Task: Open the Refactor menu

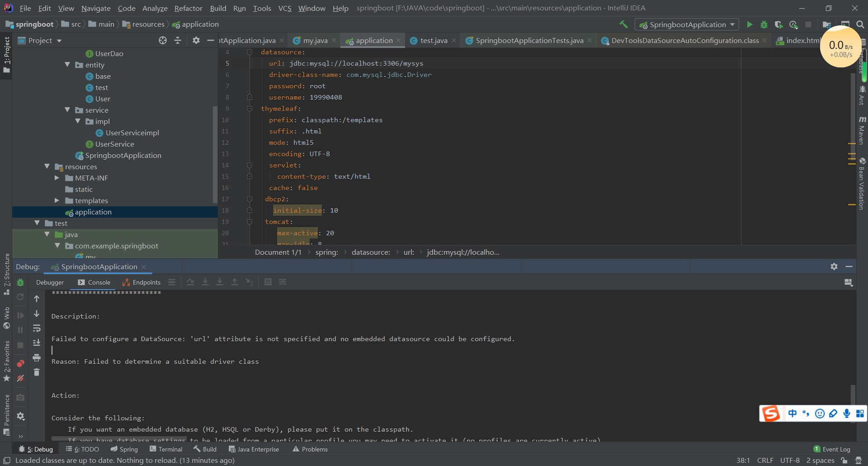Action: [x=188, y=8]
